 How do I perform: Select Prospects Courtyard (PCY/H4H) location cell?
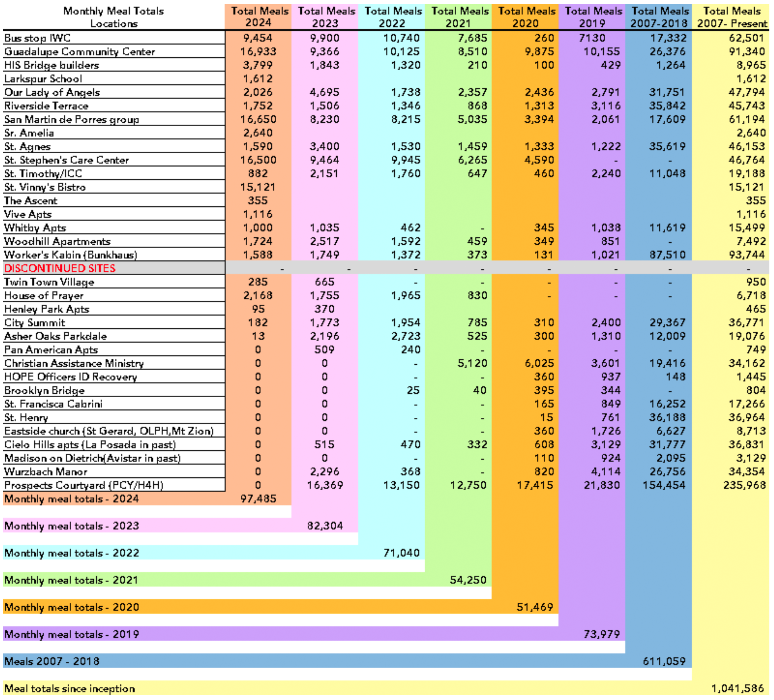click(84, 485)
